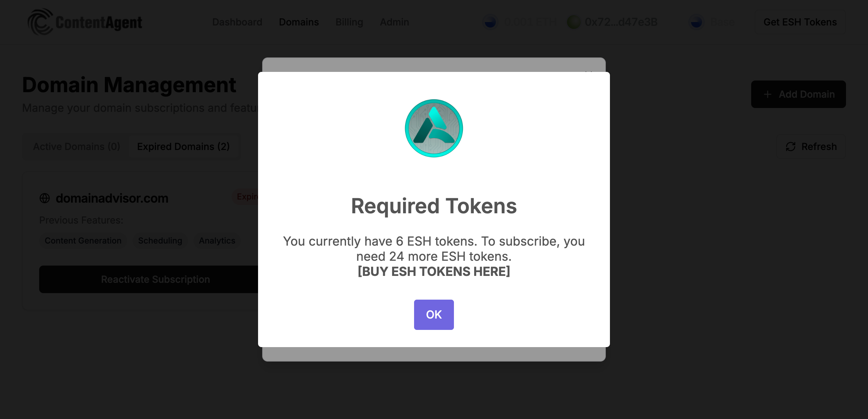Viewport: 868px width, 419px height.
Task: Click the Get ESH Tokens button
Action: click(x=800, y=22)
